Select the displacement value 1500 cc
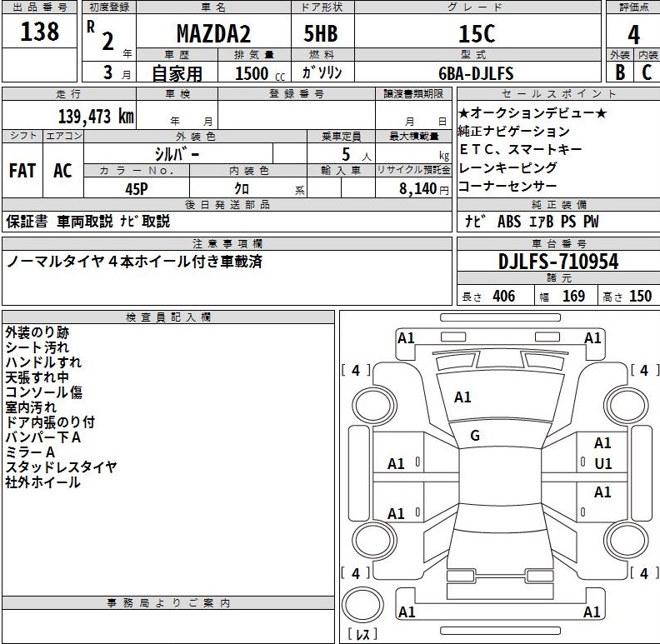The width and height of the screenshot is (660, 644). (x=260, y=73)
